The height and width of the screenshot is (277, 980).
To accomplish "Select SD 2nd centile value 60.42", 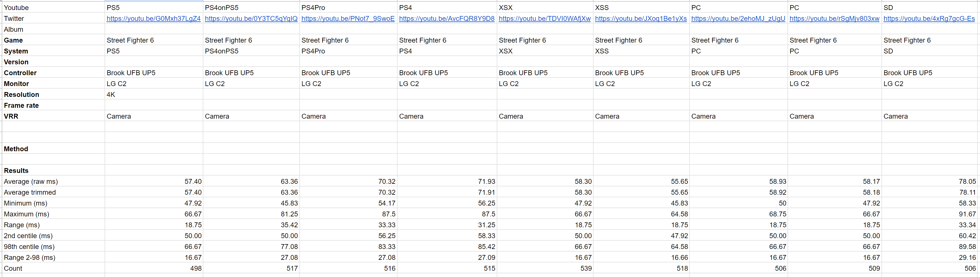I will (929, 236).
